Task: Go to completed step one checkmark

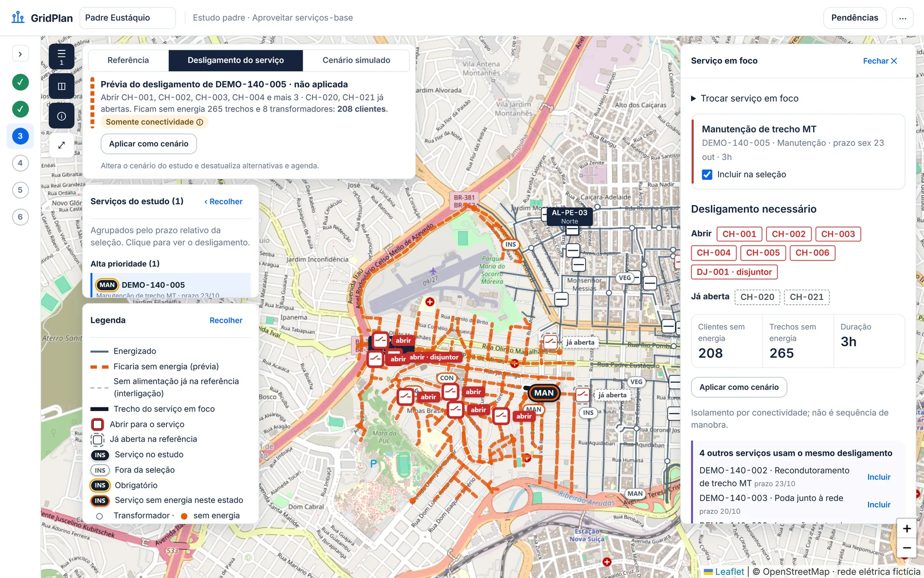Action: (21, 82)
